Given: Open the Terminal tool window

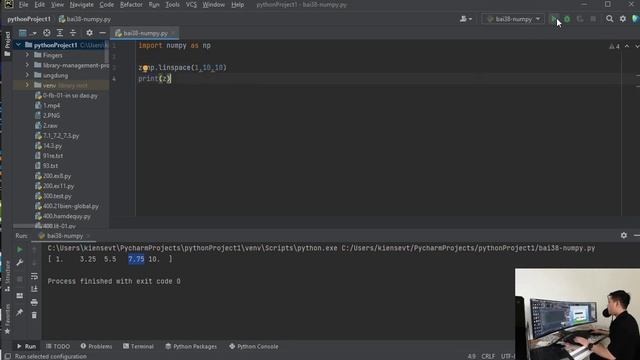Looking at the screenshot, I should tap(138, 346).
